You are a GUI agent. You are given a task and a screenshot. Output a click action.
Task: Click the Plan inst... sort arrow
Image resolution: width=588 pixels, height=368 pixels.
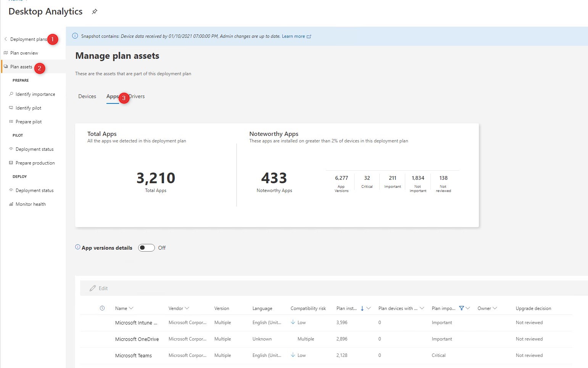click(x=362, y=308)
